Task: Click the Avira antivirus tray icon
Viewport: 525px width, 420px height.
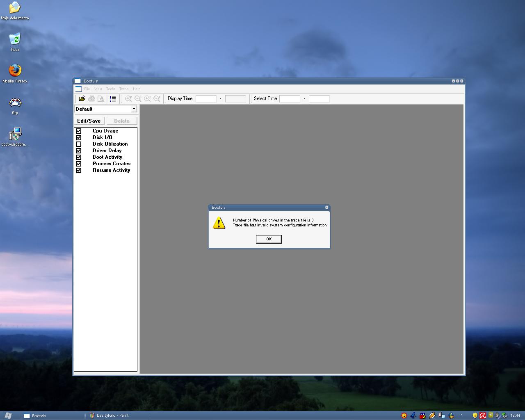Action: pyautogui.click(x=483, y=415)
